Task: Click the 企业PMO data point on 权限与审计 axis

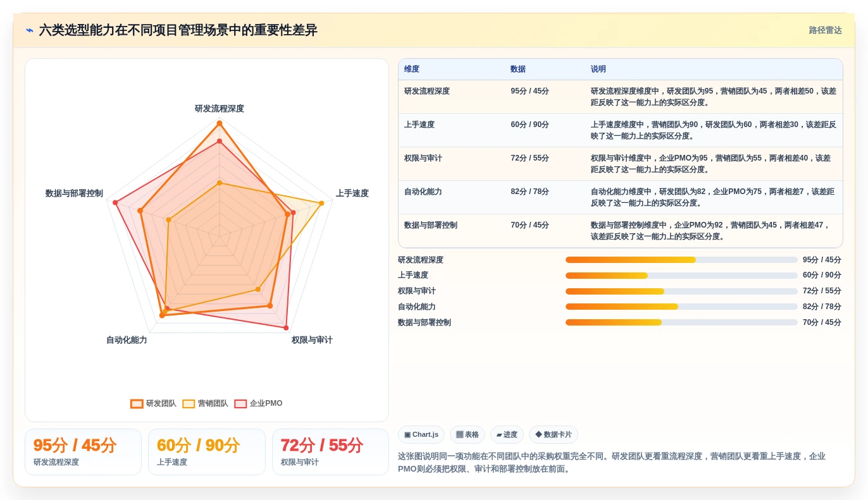Action: click(286, 328)
